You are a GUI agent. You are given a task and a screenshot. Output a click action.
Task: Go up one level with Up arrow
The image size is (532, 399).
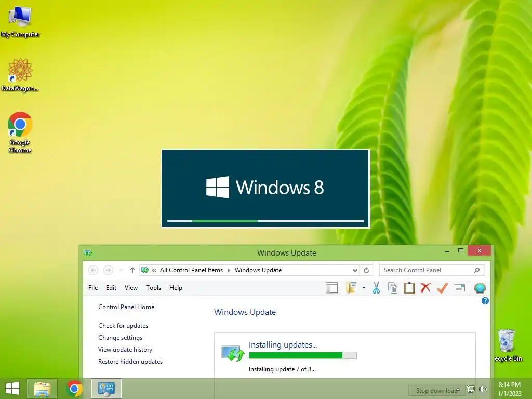pyautogui.click(x=132, y=270)
